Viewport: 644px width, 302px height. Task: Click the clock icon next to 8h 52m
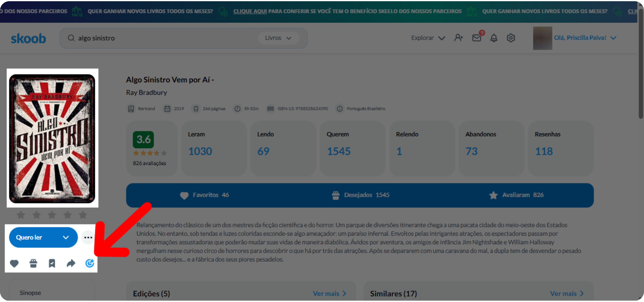click(x=237, y=109)
